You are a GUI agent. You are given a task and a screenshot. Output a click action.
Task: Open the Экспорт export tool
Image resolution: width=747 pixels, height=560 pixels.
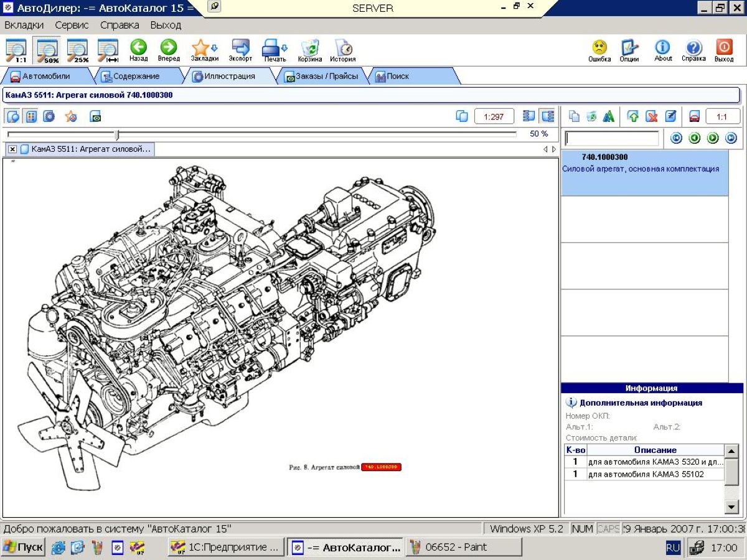click(240, 48)
